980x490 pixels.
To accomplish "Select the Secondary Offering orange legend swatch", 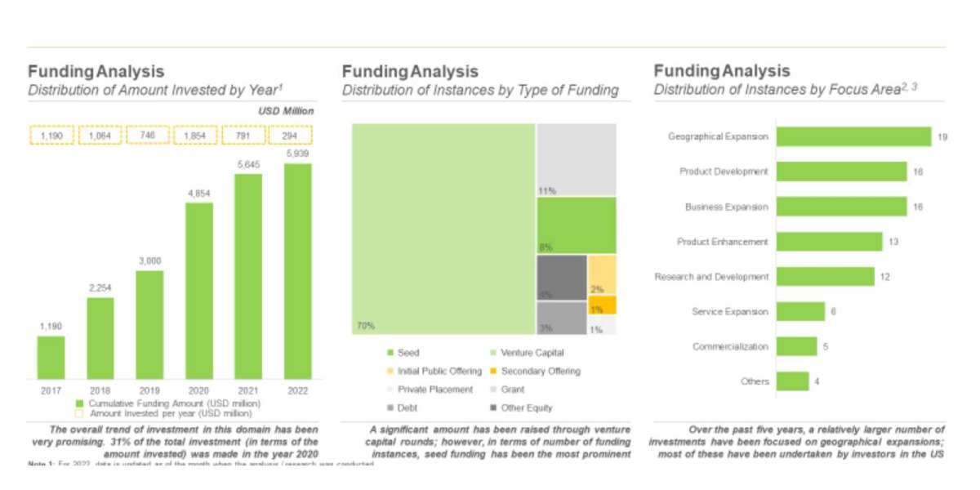I will [493, 372].
